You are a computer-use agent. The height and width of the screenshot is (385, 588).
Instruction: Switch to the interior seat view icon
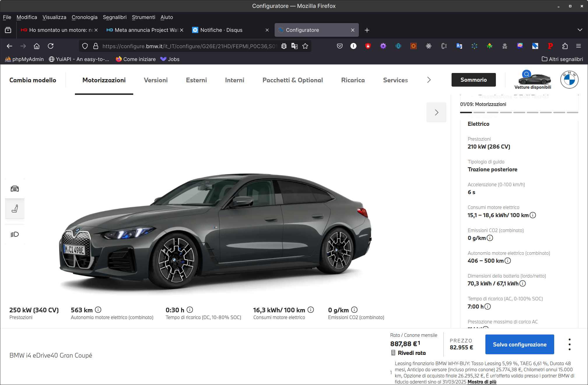coord(15,208)
